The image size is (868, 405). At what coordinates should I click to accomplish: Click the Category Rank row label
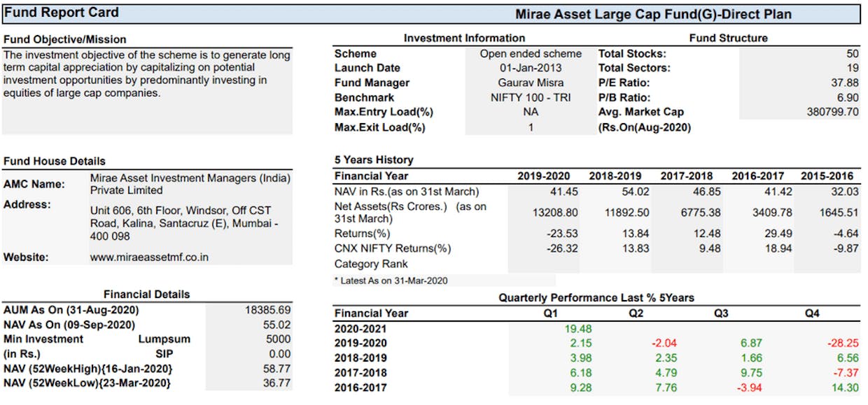(371, 264)
